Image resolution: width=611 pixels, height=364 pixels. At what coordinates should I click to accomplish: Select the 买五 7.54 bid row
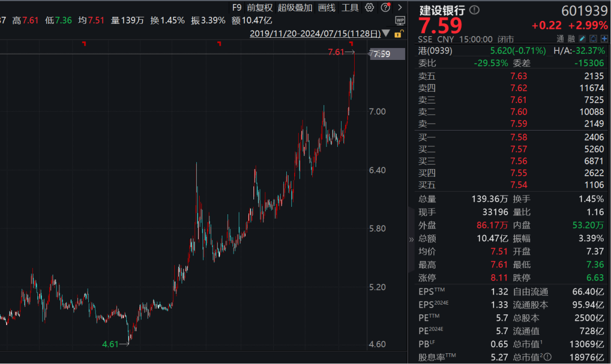(511, 185)
